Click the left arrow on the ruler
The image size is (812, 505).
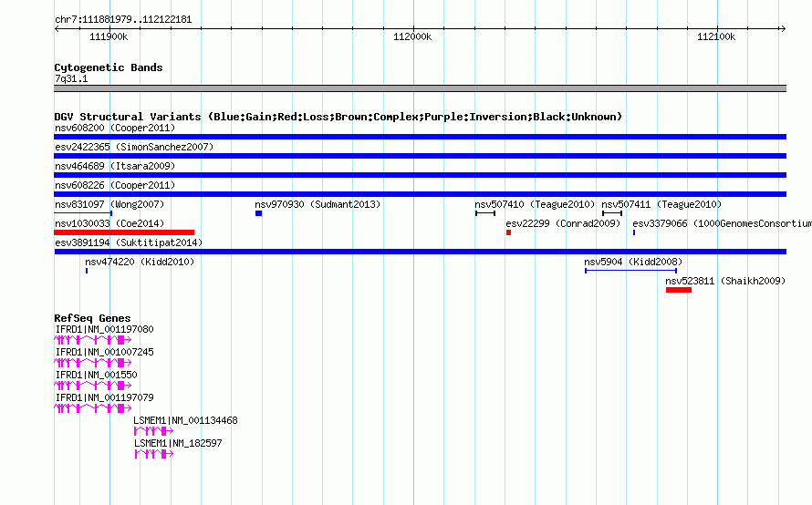coord(57,28)
